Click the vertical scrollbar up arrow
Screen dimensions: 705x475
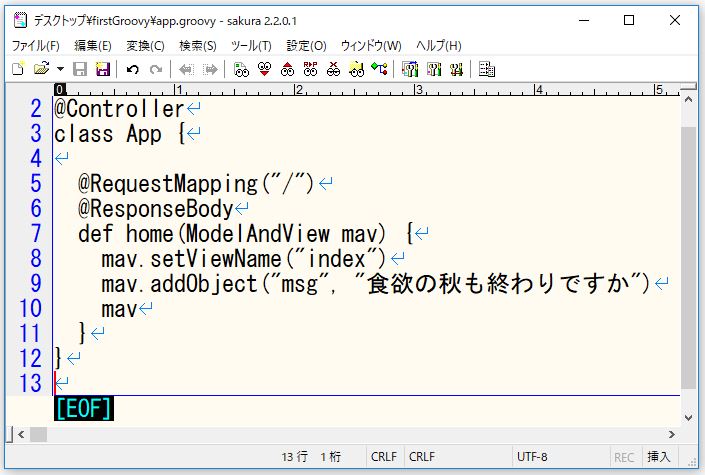tap(688, 99)
